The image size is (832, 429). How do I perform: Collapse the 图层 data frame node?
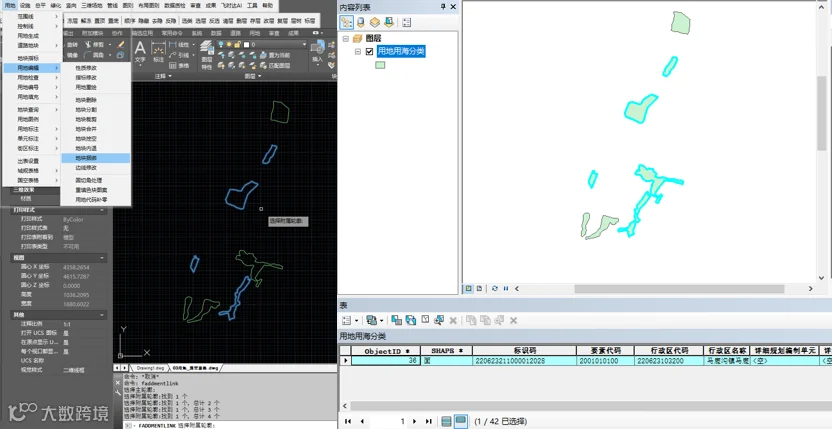tap(346, 38)
